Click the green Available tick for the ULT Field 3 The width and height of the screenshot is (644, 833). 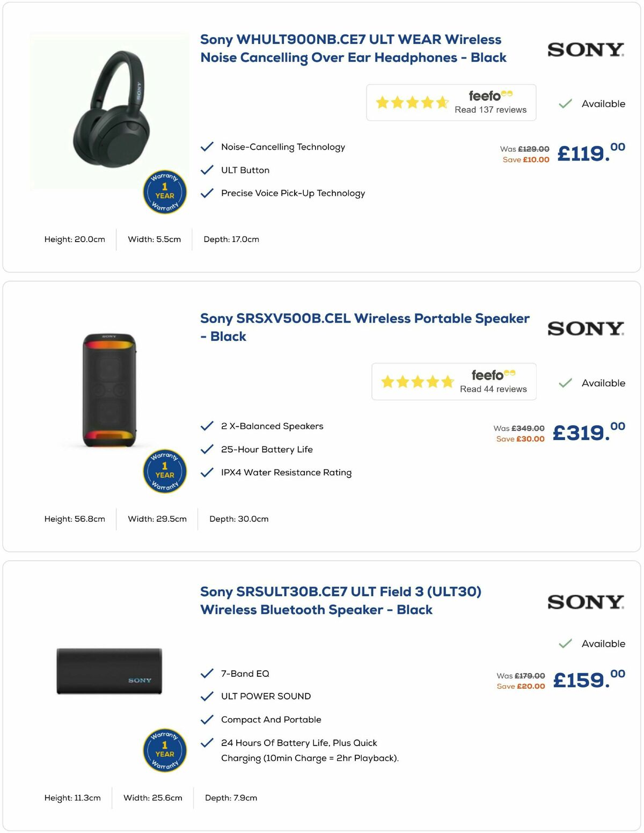(x=565, y=643)
